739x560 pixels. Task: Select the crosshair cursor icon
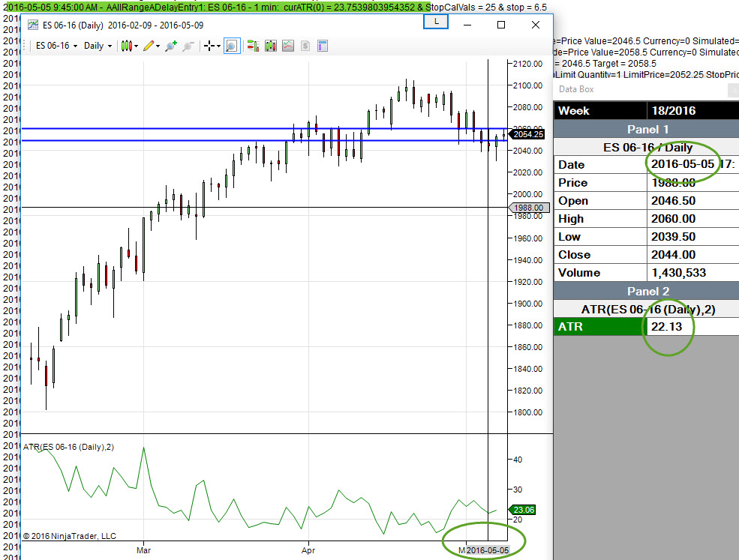209,46
